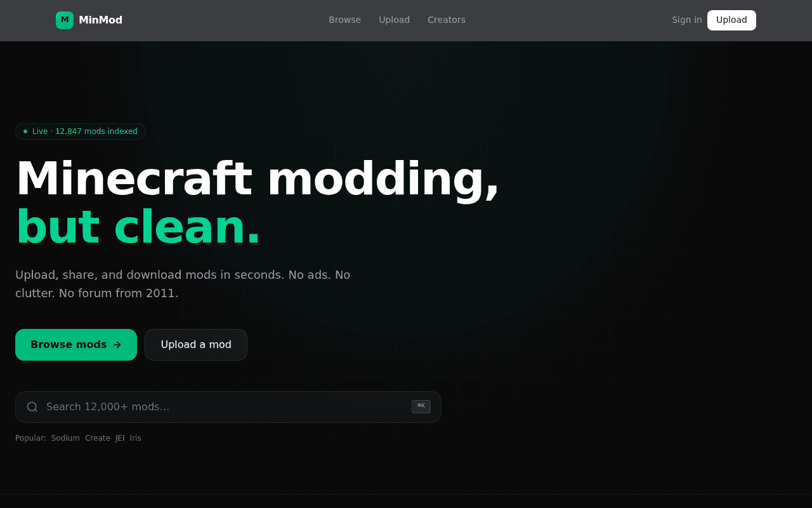Click the 'Upload, share, and download mods' tagline
Screen dimensions: 812x508
click(x=183, y=284)
